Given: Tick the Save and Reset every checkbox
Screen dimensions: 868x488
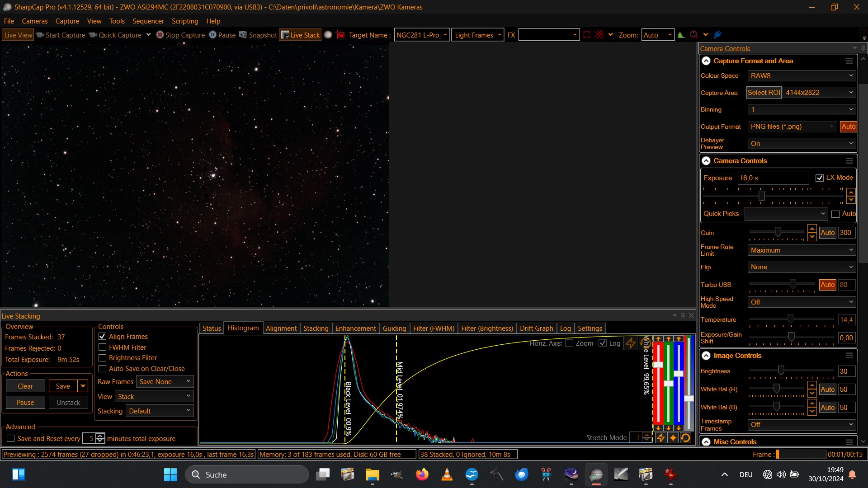Looking at the screenshot, I should [11, 439].
